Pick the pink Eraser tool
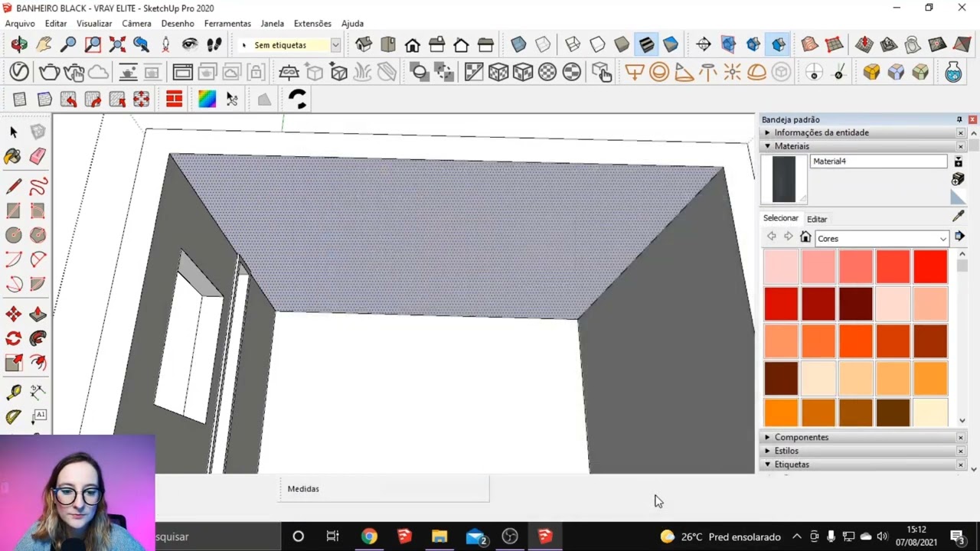Viewport: 980px width, 551px height. pyautogui.click(x=38, y=157)
